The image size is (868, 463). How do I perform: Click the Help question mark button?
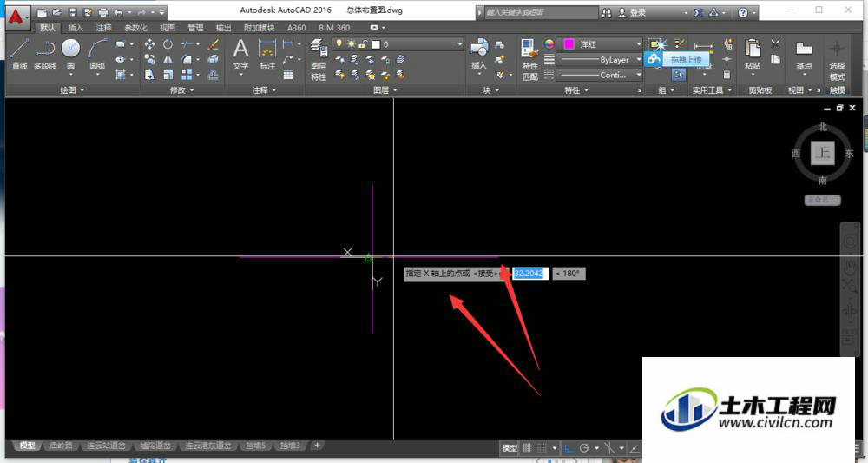coord(743,12)
